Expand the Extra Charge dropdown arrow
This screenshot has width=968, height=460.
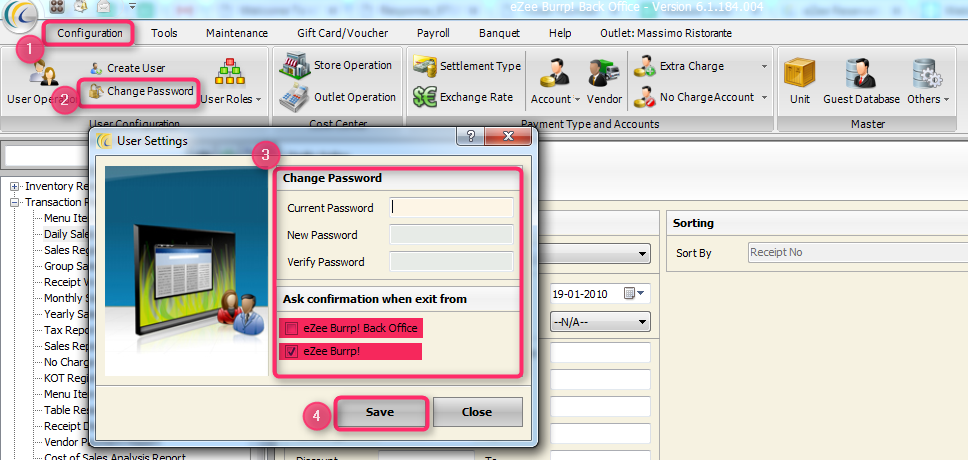pyautogui.click(x=764, y=66)
